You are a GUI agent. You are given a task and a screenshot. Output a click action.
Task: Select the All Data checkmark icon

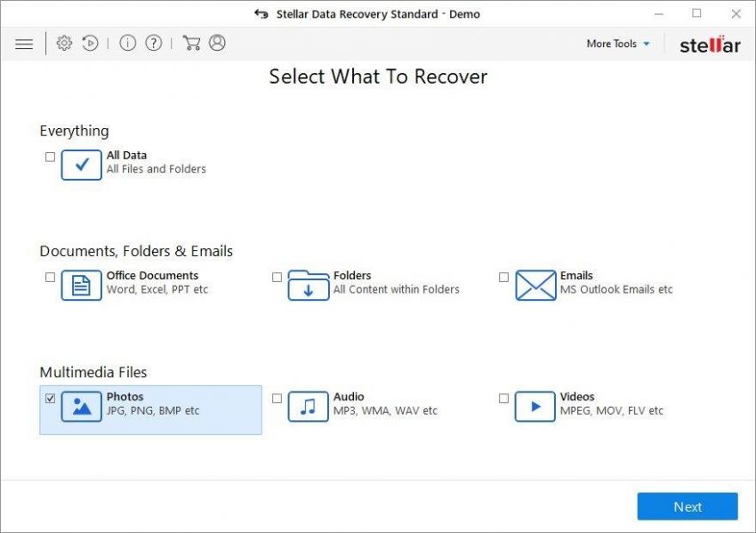point(81,165)
